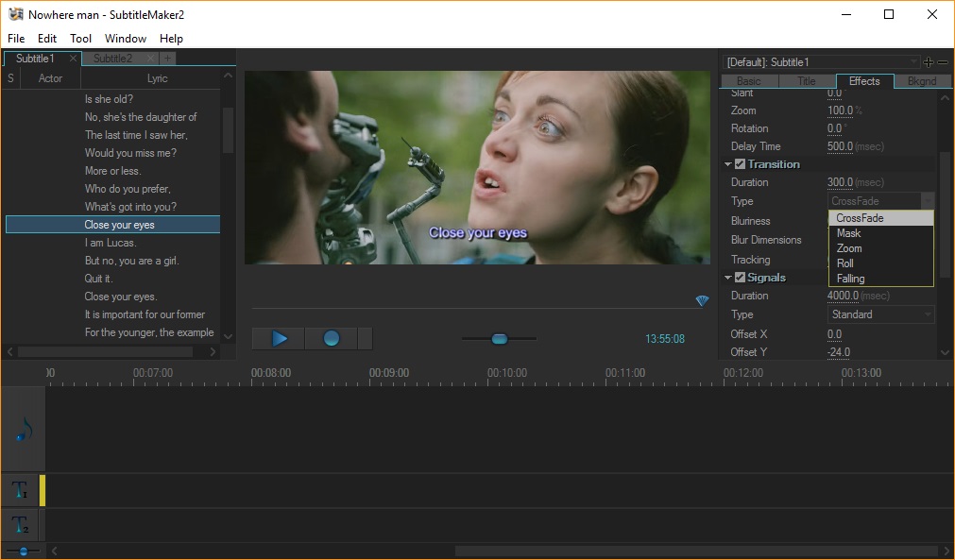This screenshot has height=560, width=955.
Task: Select lyric row "More or less."
Action: (x=112, y=170)
